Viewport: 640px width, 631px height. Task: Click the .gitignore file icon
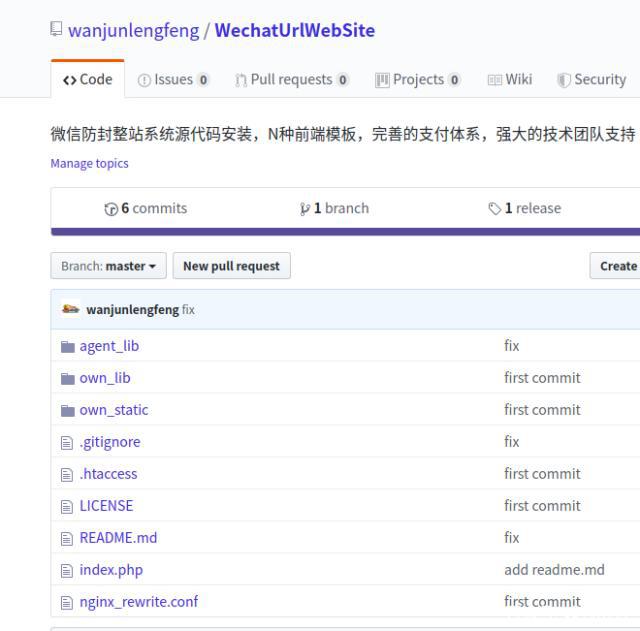point(67,442)
